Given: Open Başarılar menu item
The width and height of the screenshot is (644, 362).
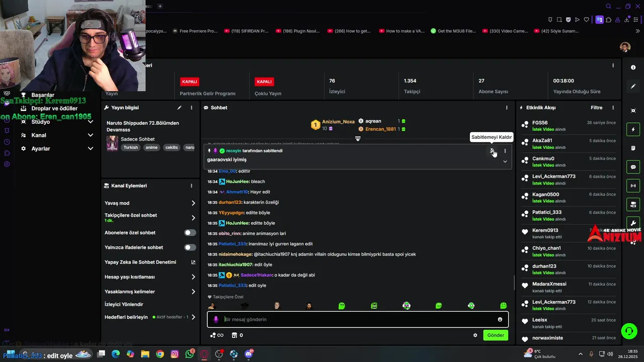Looking at the screenshot, I should [43, 95].
